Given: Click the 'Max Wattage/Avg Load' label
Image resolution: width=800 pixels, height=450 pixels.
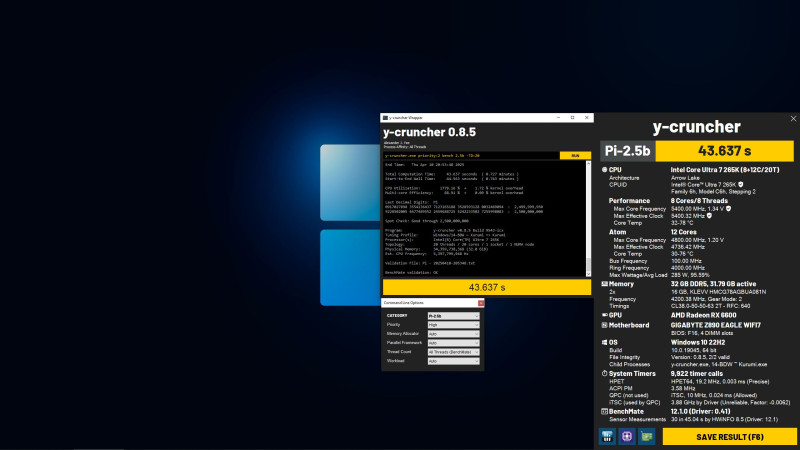Looking at the screenshot, I should pos(638,275).
